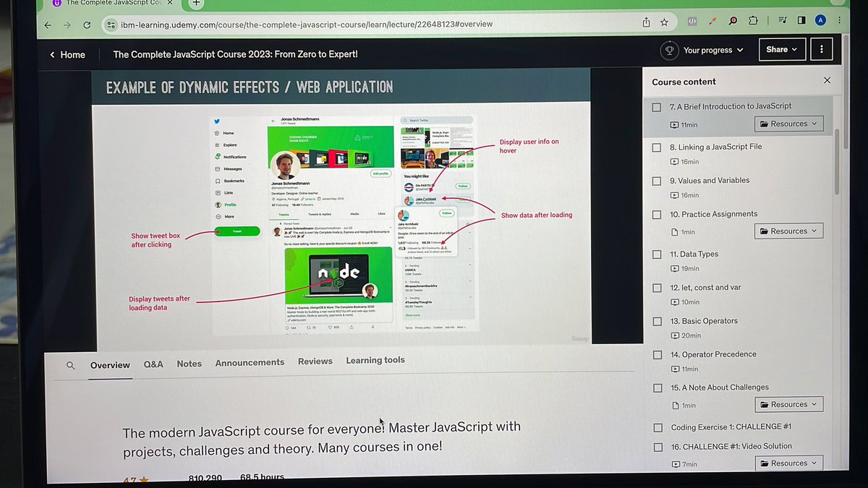
Task: Mark 11. Data Types as completed
Action: tap(657, 254)
